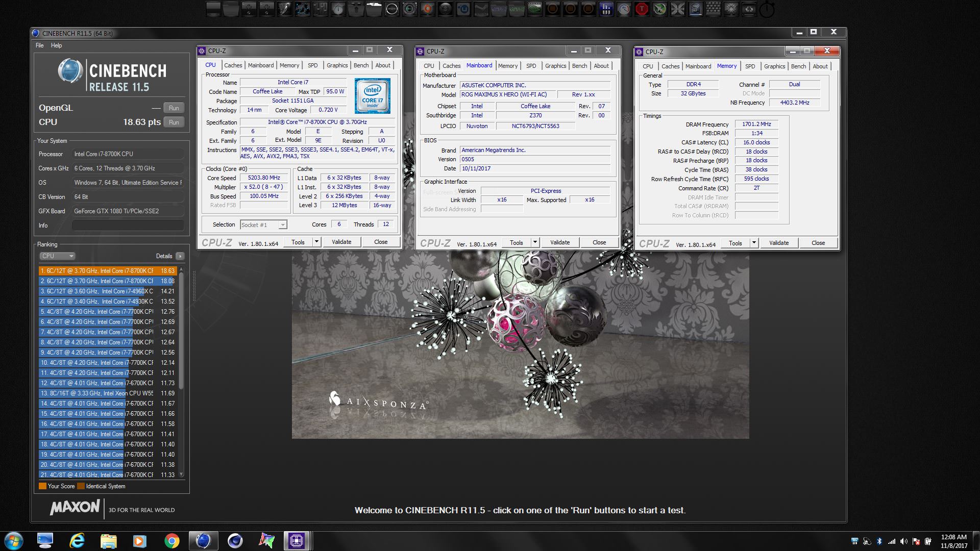
Task: Expand ranking Details arrow
Action: (x=180, y=256)
